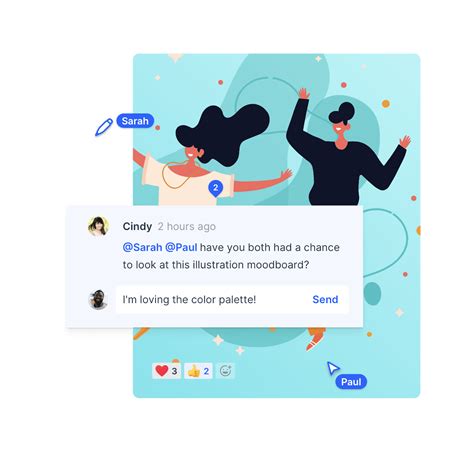The width and height of the screenshot is (474, 451).
Task: Focus the reply field with color palette text
Action: pyautogui.click(x=232, y=299)
